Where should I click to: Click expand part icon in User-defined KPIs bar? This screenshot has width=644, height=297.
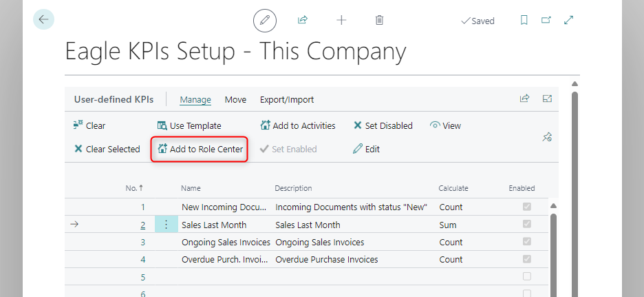[x=547, y=99]
